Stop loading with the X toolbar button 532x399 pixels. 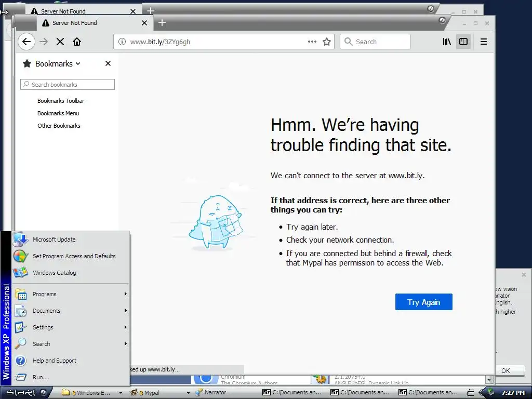(x=60, y=42)
